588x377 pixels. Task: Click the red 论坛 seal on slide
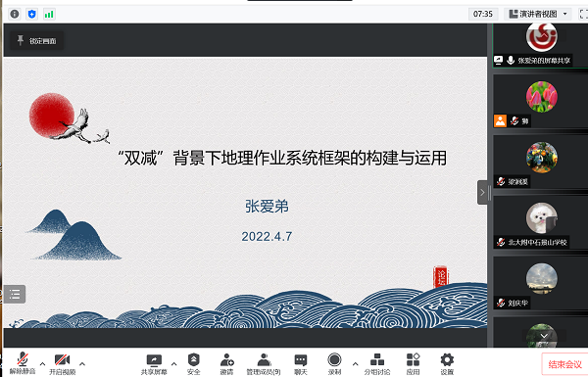(x=441, y=277)
